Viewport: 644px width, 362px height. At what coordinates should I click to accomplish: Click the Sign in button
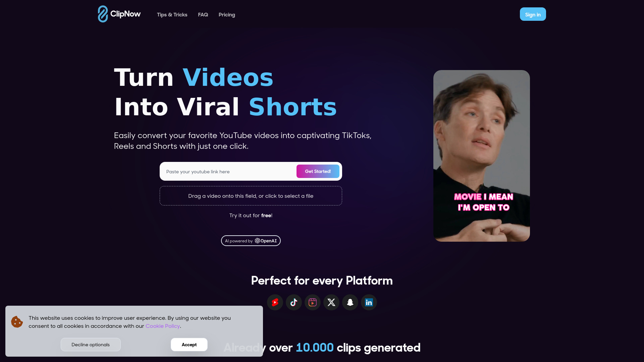(533, 14)
